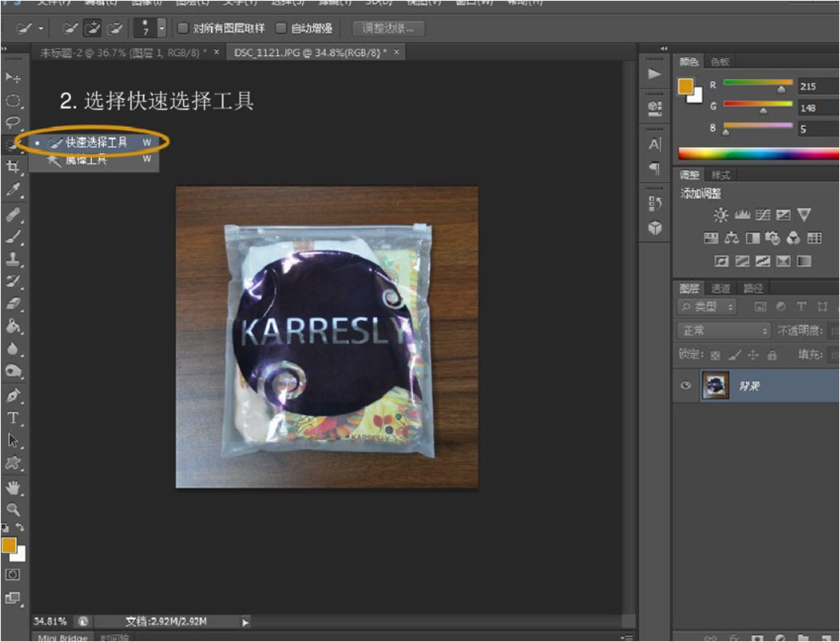Select the Horizontal Type tool
Image resolution: width=840 pixels, height=642 pixels.
pyautogui.click(x=13, y=418)
